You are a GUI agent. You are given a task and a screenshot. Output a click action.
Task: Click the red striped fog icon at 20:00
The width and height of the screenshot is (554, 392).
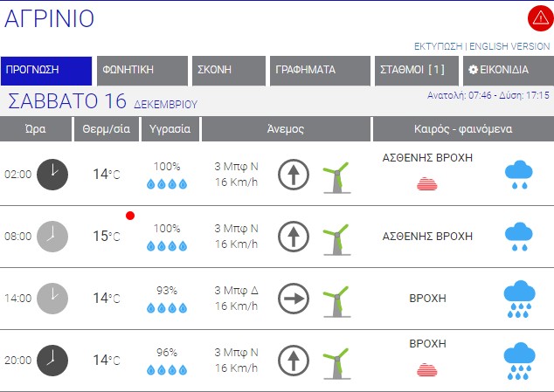427,369
